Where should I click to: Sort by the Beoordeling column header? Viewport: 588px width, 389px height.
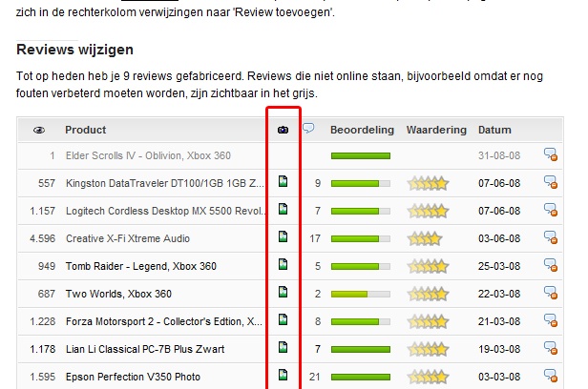point(362,130)
